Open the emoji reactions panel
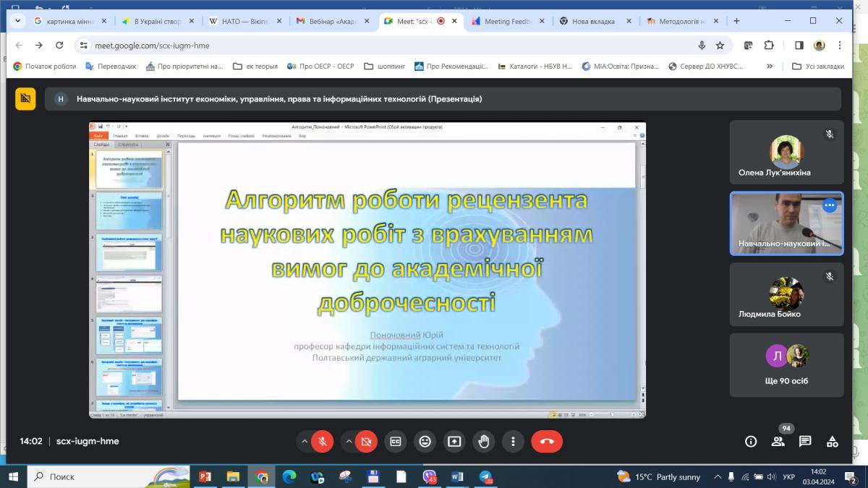Image resolution: width=868 pixels, height=488 pixels. (x=425, y=441)
